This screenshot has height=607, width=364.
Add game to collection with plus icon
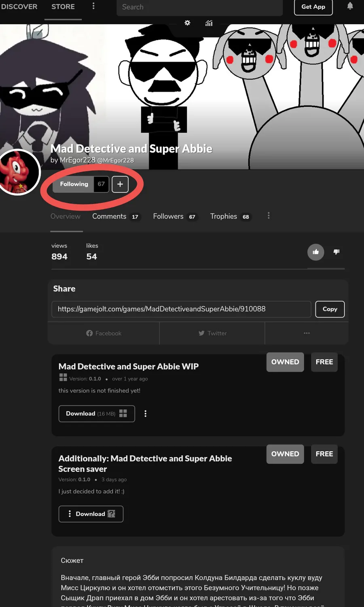pyautogui.click(x=120, y=184)
